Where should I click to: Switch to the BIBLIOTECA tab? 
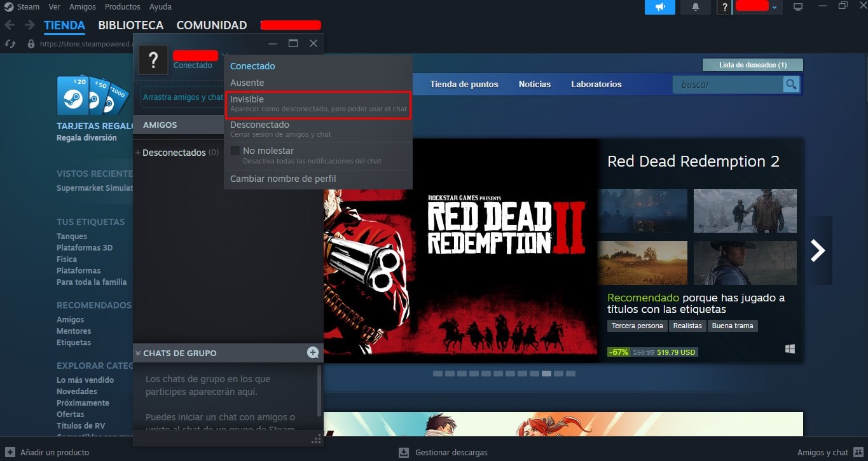click(130, 25)
